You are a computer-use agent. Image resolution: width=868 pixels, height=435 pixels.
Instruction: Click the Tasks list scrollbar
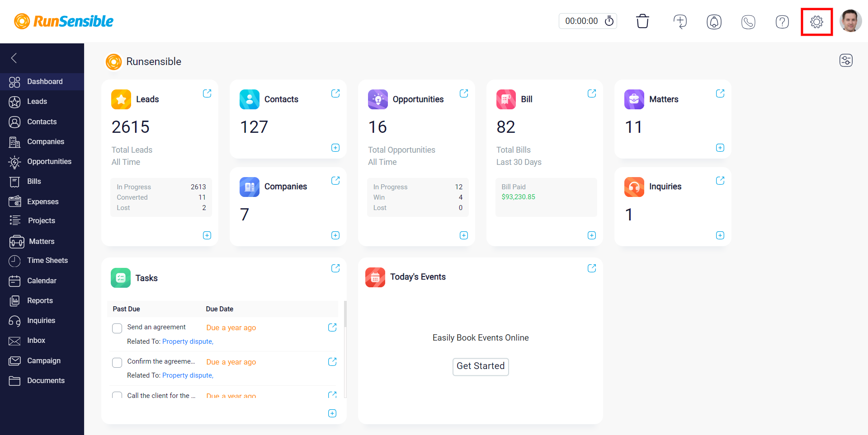(x=345, y=314)
